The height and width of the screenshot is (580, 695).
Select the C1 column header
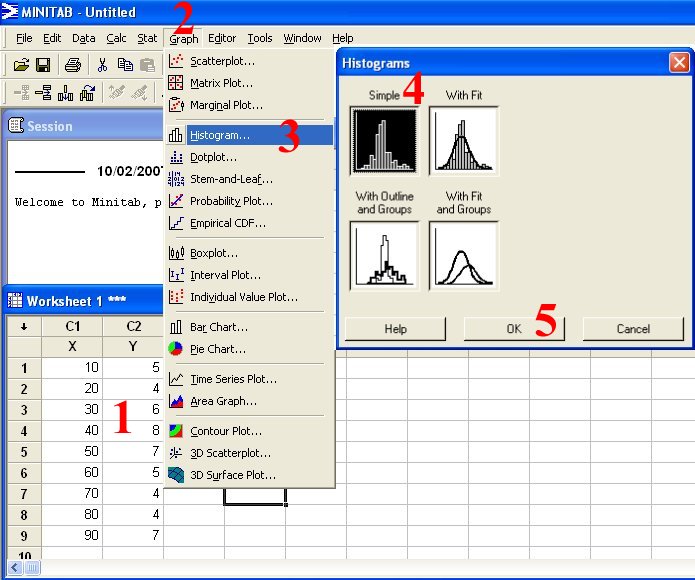[x=72, y=327]
